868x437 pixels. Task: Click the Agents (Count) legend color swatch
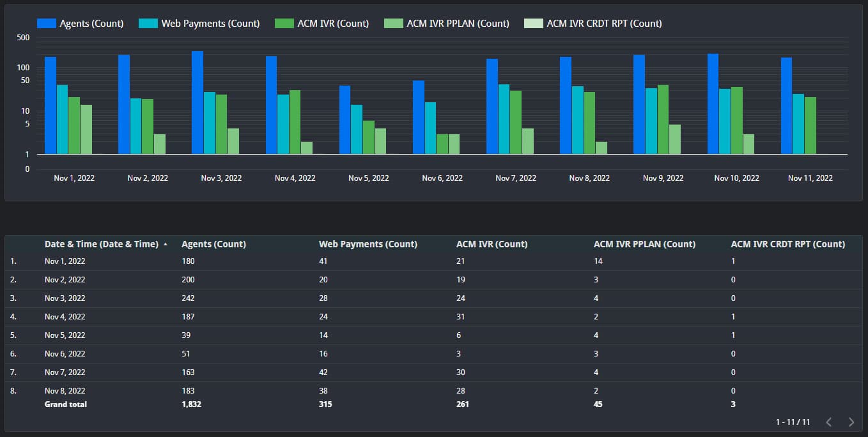click(x=47, y=23)
